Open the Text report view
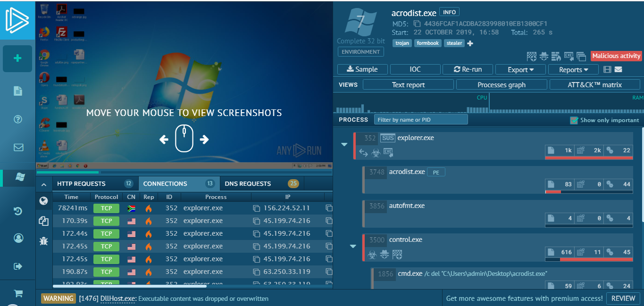 [408, 85]
